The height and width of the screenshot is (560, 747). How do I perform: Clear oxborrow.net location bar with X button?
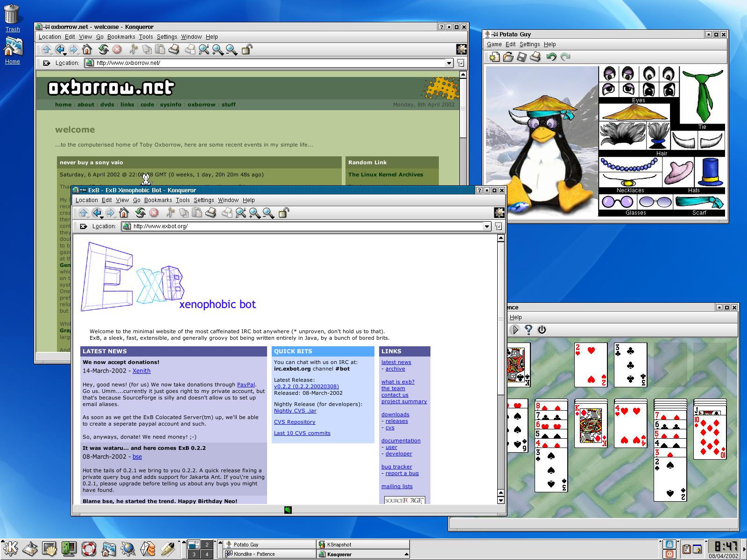47,63
